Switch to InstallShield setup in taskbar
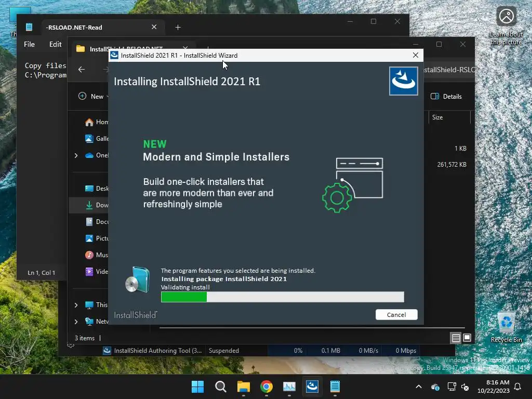 pos(312,387)
